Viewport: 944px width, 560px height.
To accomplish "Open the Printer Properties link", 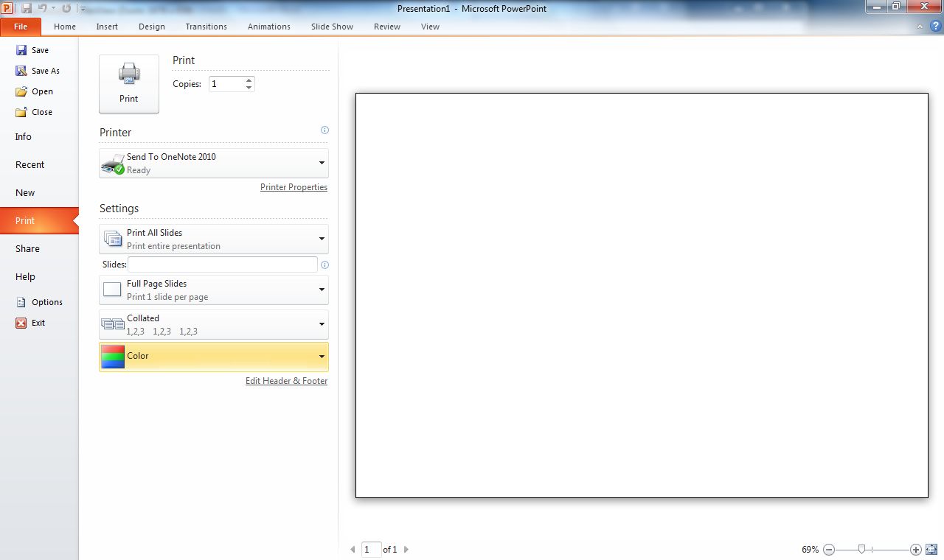I will (294, 187).
